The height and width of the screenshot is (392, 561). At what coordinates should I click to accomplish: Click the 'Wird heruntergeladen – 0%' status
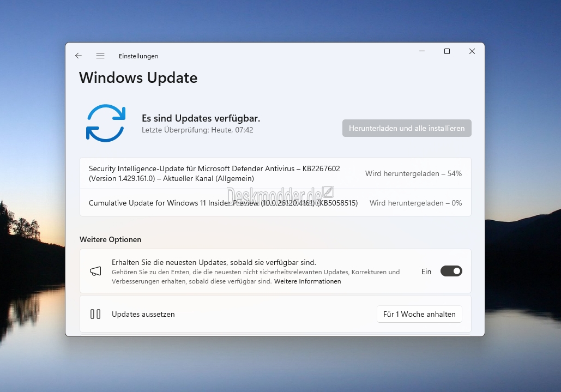click(415, 203)
